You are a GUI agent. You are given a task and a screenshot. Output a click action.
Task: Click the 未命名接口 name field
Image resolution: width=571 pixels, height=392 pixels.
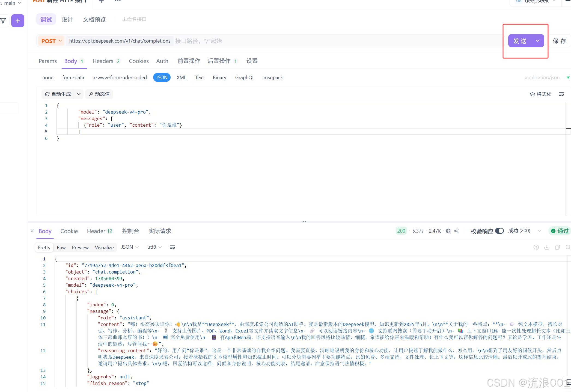(134, 19)
